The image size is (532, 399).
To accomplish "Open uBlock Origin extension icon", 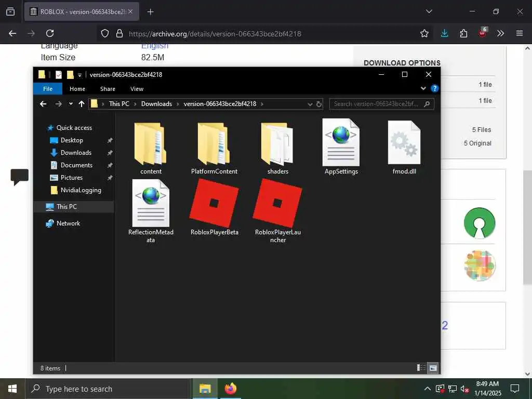I will (x=483, y=33).
